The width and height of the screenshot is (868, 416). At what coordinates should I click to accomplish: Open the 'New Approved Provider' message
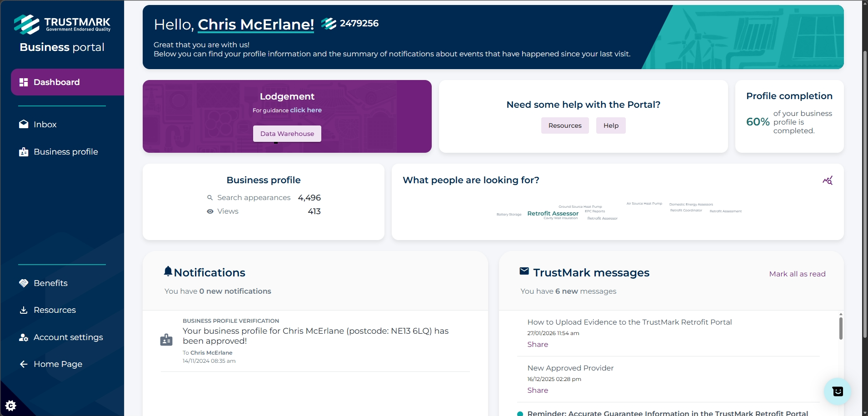click(570, 368)
